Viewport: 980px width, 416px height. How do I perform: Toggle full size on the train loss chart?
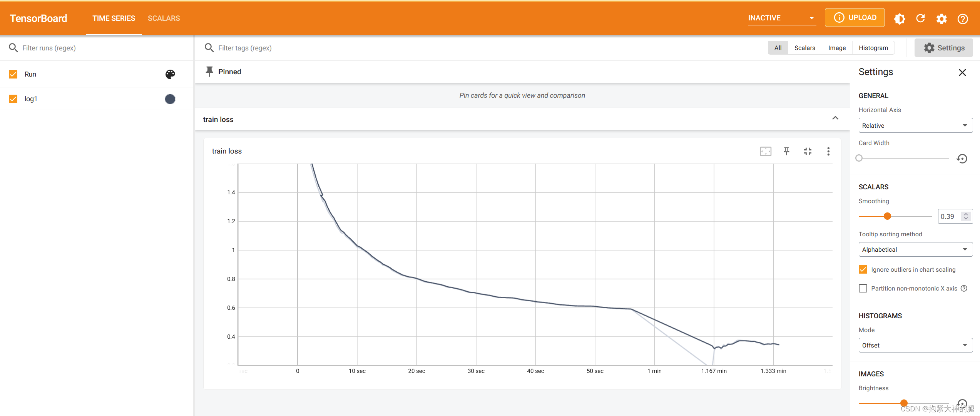pos(808,151)
